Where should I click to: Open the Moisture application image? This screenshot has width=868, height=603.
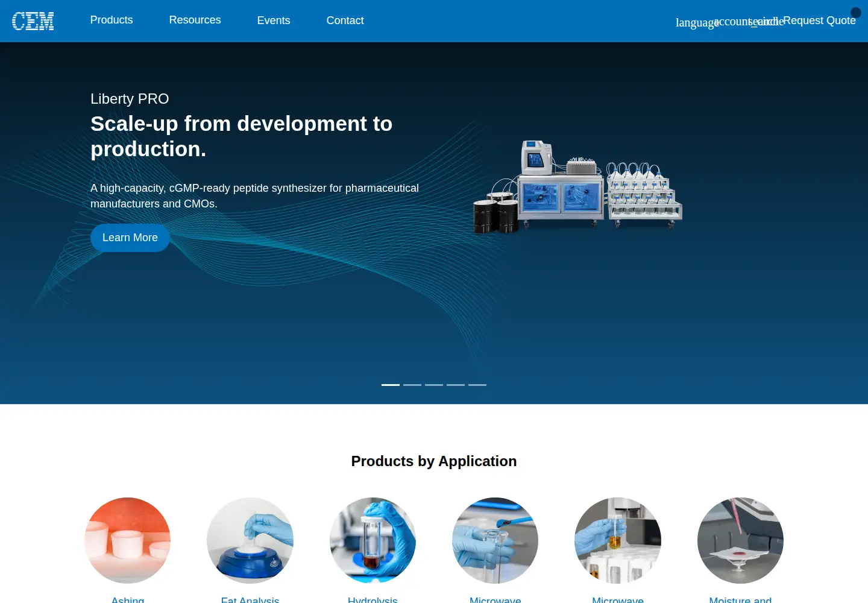tap(740, 540)
